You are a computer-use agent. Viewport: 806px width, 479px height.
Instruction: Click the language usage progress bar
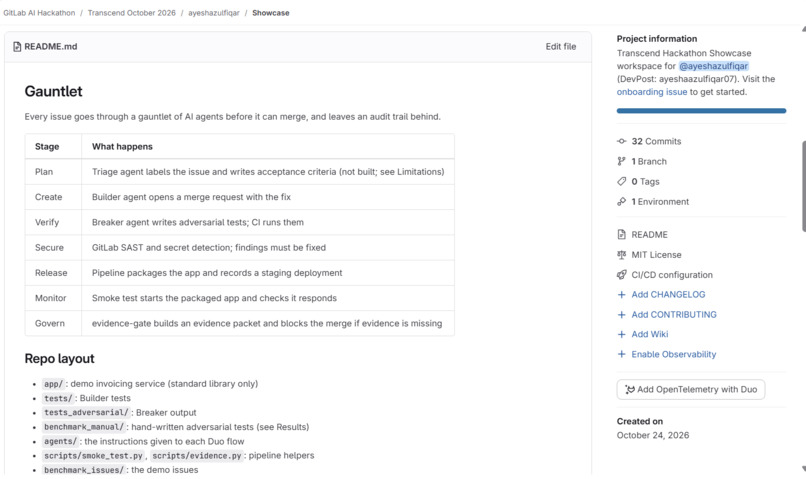click(701, 110)
